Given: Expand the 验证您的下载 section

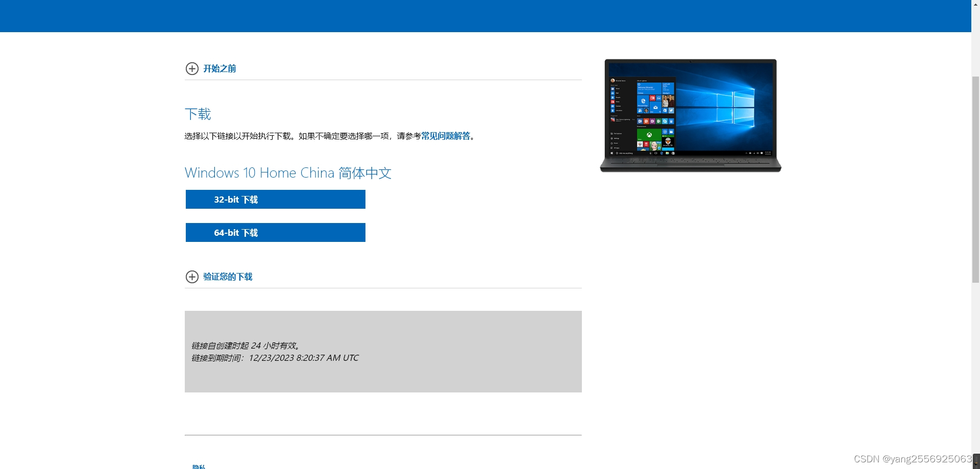Looking at the screenshot, I should click(228, 277).
